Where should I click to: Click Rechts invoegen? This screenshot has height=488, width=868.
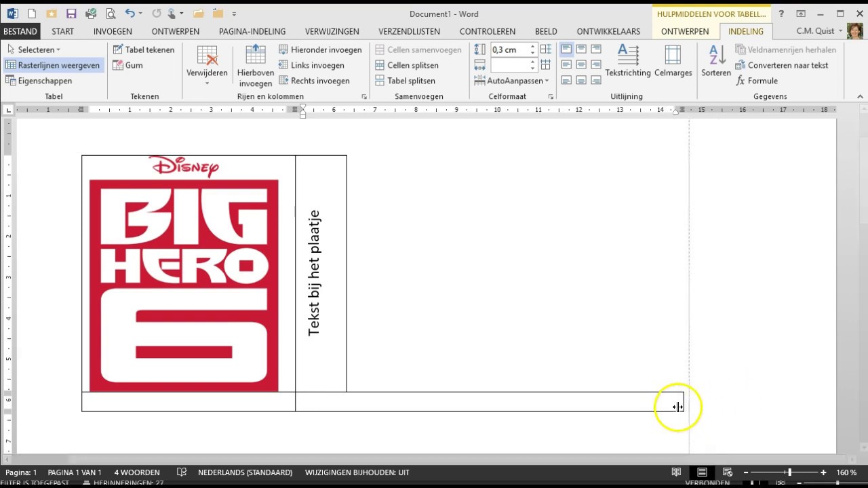314,81
